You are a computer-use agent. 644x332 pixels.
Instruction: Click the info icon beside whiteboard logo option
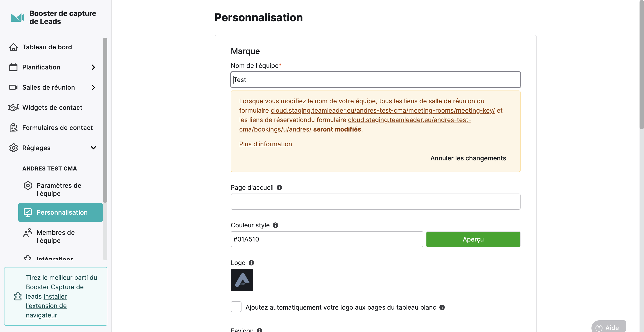point(442,307)
